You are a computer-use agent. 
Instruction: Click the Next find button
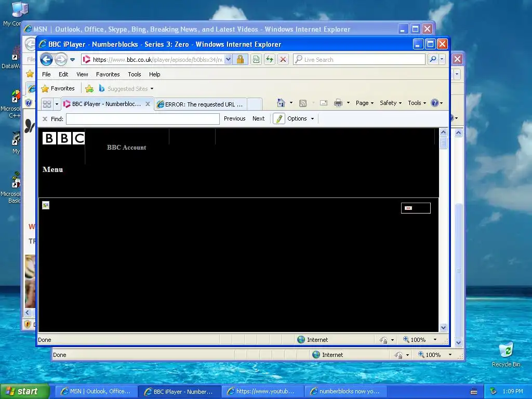pyautogui.click(x=259, y=118)
